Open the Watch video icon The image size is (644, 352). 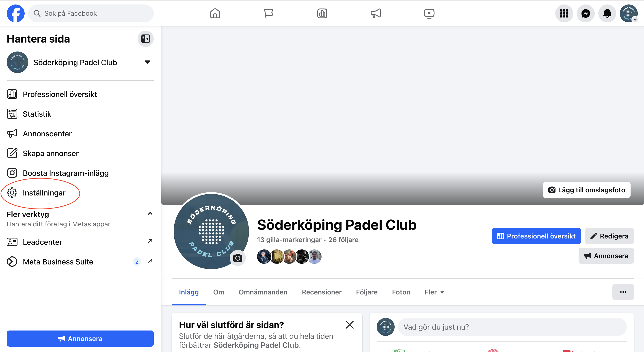tap(429, 13)
